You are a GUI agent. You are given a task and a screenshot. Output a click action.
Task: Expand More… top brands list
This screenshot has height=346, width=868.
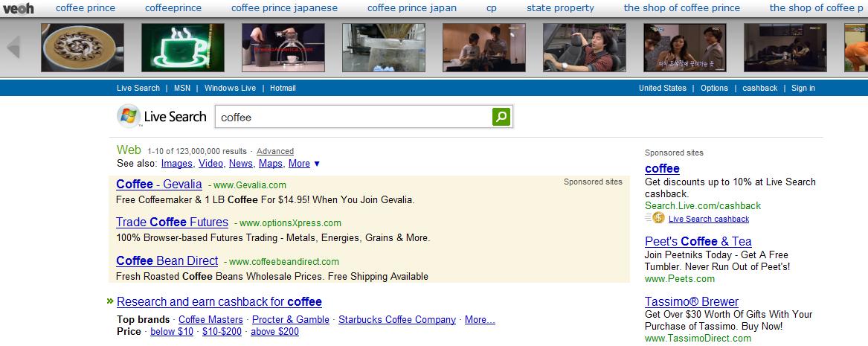click(x=480, y=320)
